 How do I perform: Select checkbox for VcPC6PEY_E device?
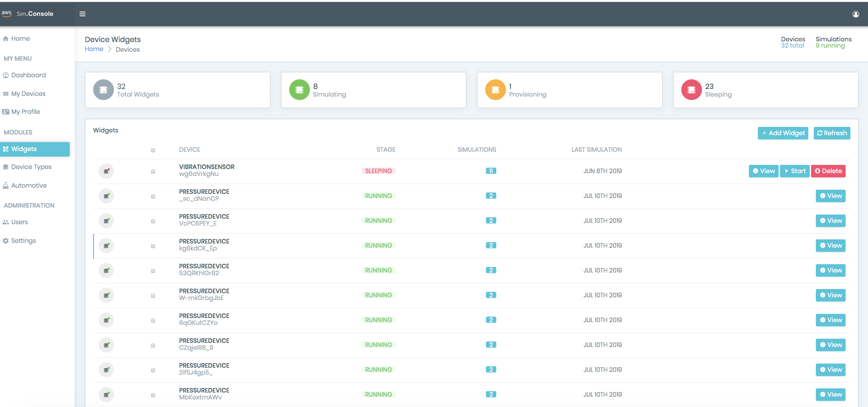pos(153,221)
